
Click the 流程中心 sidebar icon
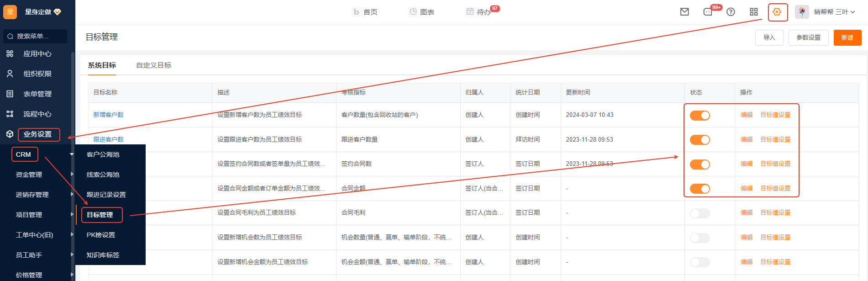coord(10,114)
